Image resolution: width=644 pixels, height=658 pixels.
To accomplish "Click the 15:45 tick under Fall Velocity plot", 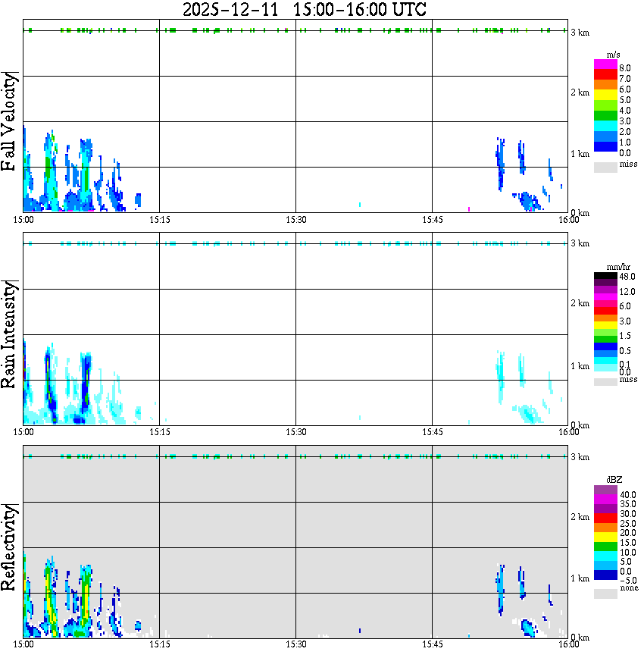I will 433,220.
